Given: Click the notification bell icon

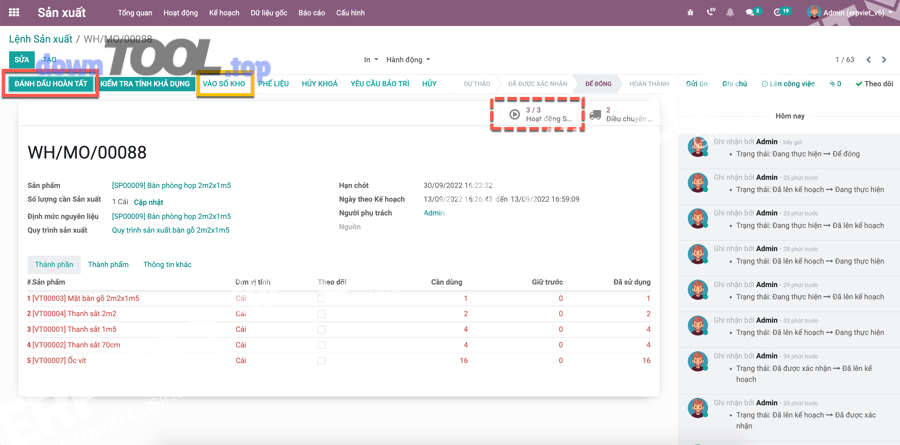Looking at the screenshot, I should (730, 13).
